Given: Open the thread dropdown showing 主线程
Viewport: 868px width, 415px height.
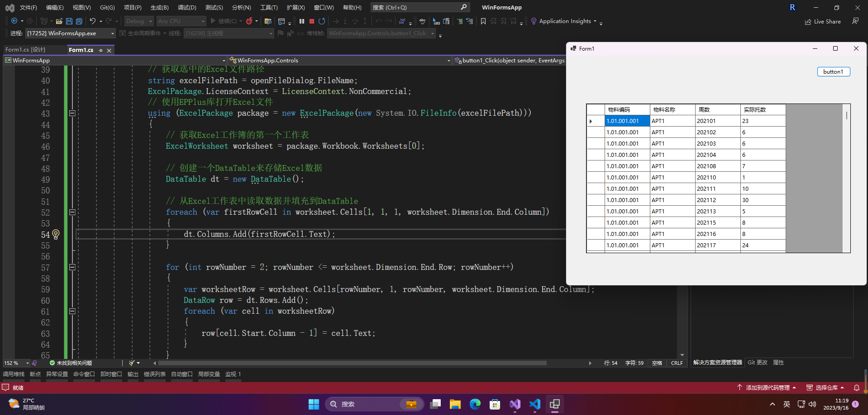Looking at the screenshot, I should [229, 33].
